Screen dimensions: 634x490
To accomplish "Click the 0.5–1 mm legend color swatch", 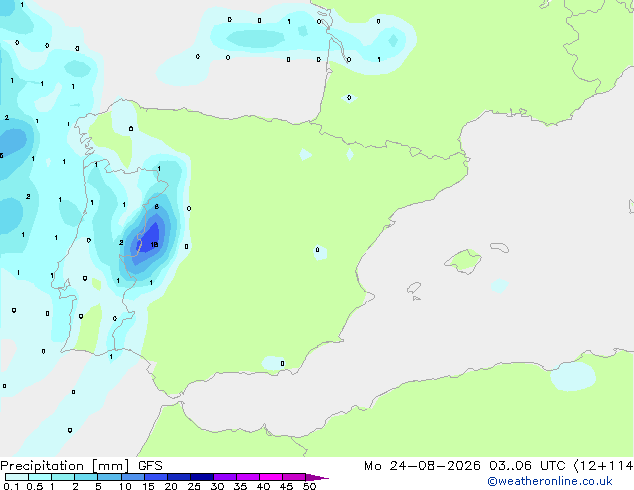I will [40, 477].
